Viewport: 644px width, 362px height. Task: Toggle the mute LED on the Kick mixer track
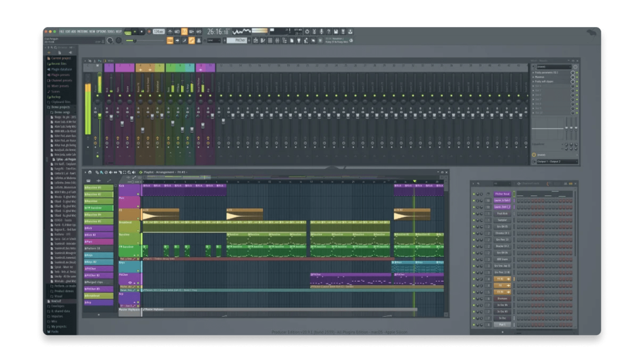(108, 95)
